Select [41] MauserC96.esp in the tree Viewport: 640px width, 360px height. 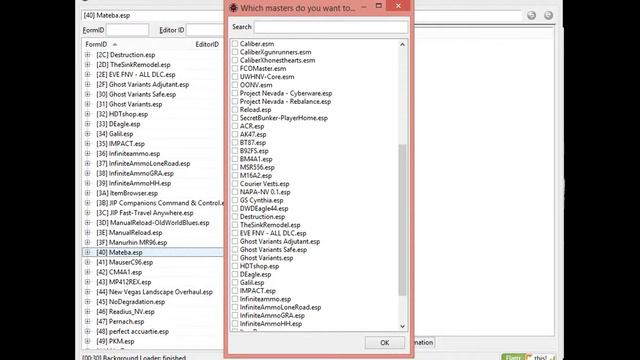[124, 262]
